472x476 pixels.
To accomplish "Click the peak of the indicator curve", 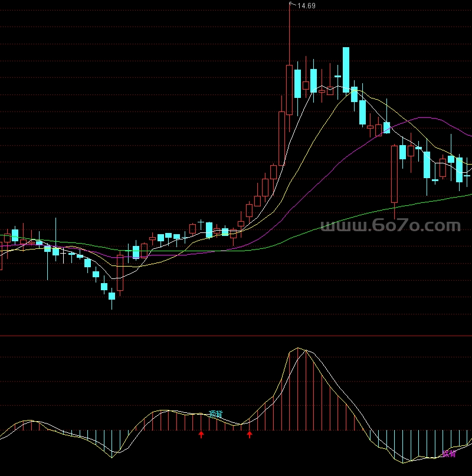I will [300, 349].
